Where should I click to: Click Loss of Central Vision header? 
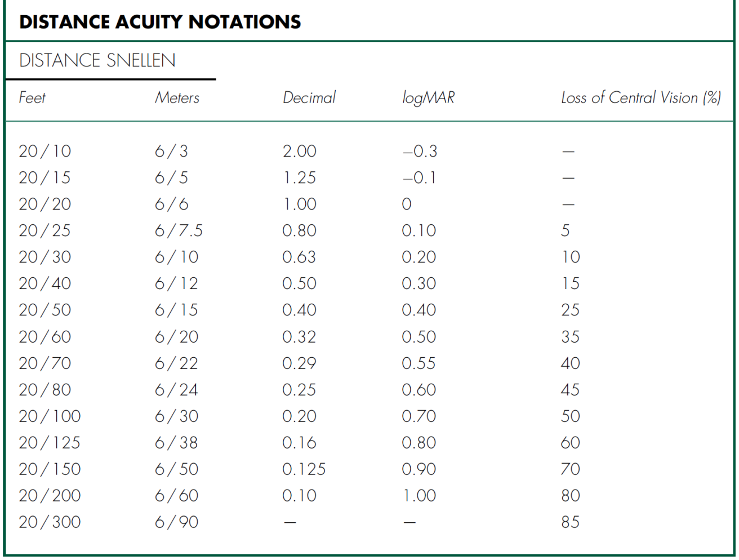[x=641, y=98]
